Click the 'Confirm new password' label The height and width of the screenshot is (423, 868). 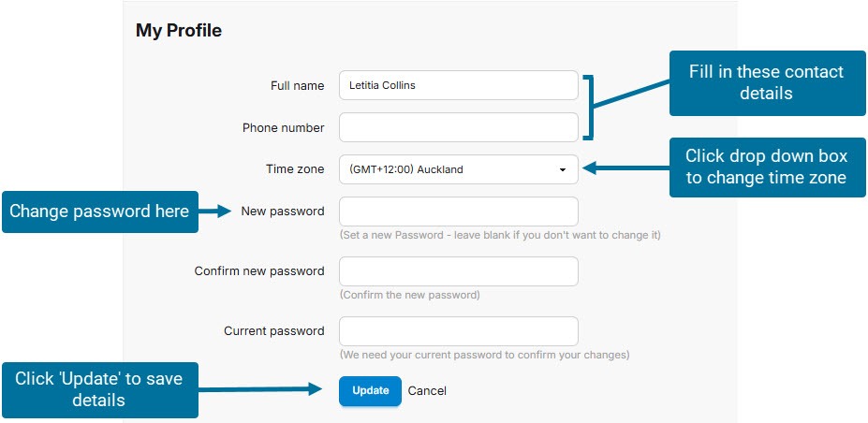point(259,271)
